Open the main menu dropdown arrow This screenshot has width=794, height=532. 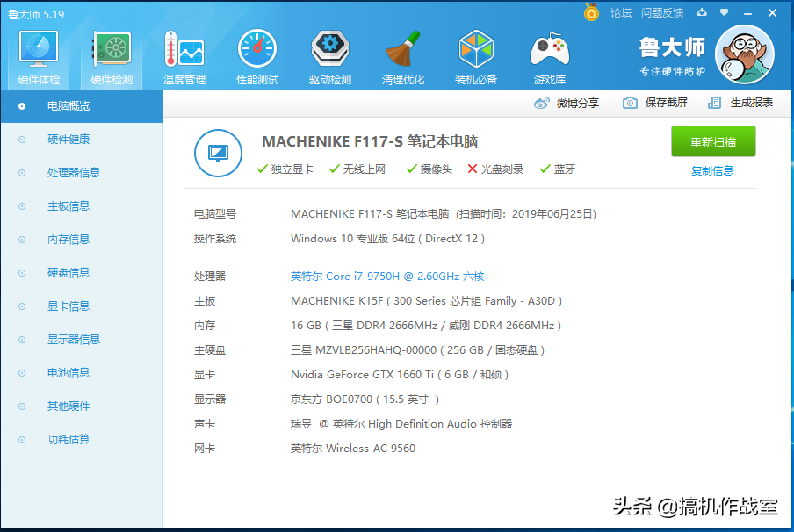click(725, 13)
